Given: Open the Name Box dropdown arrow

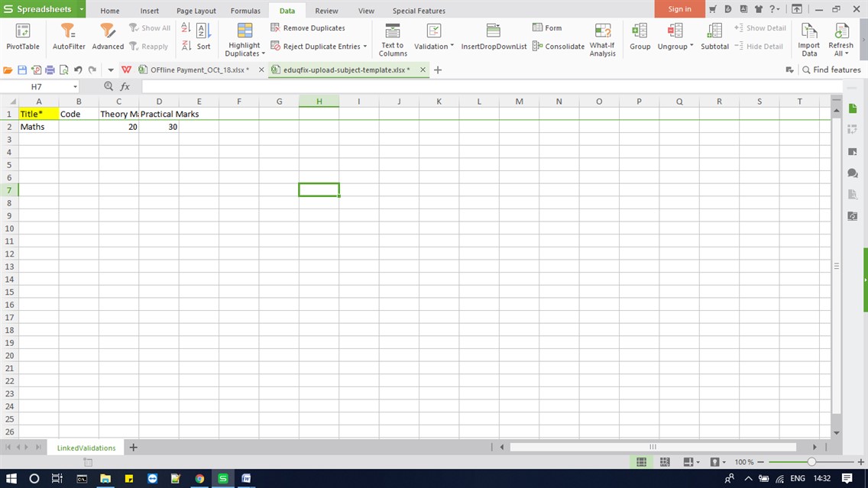Looking at the screenshot, I should [76, 87].
